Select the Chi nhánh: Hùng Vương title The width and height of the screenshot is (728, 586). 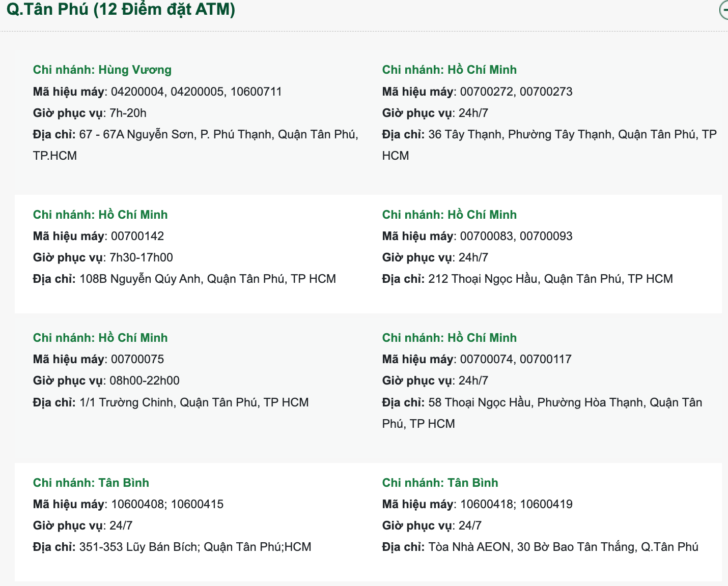tap(102, 70)
